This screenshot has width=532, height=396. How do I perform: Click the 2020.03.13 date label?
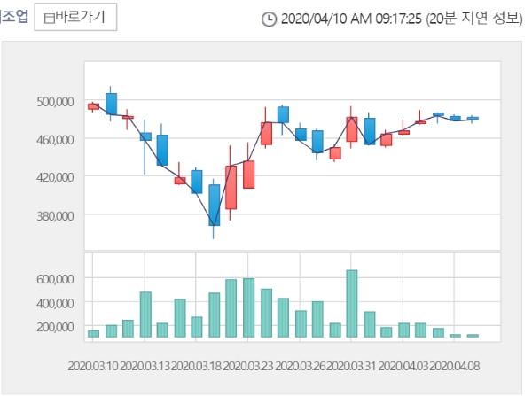145,366
